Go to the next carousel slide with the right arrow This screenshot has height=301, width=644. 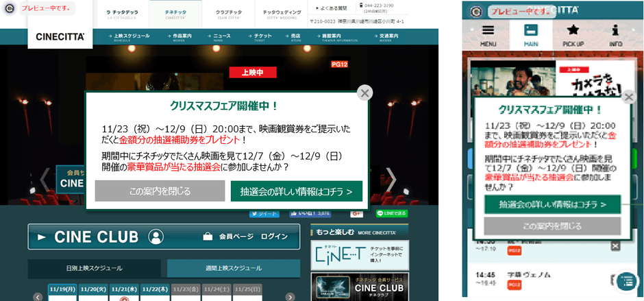point(392,180)
